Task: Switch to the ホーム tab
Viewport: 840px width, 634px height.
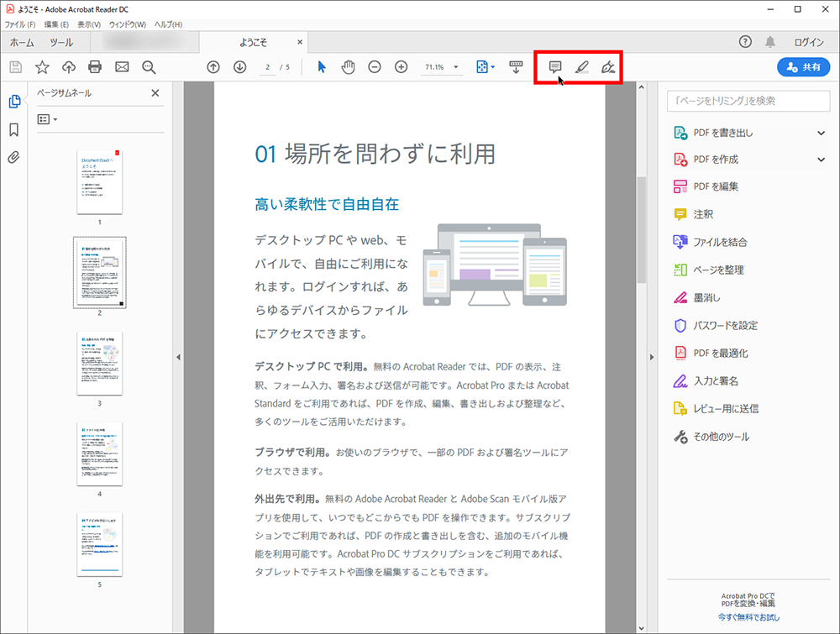Action: tap(22, 42)
